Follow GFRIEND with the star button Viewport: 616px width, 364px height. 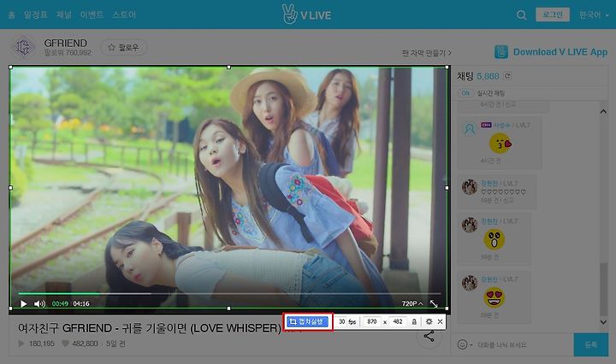124,48
